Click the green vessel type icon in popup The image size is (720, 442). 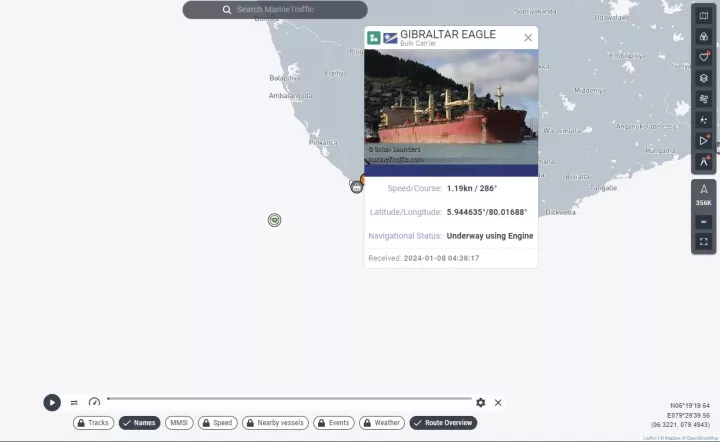coord(374,38)
